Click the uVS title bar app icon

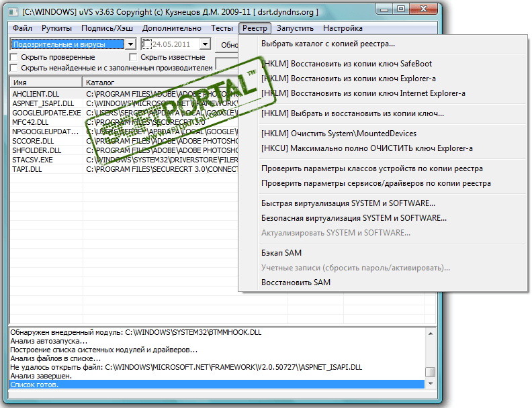pos(13,12)
